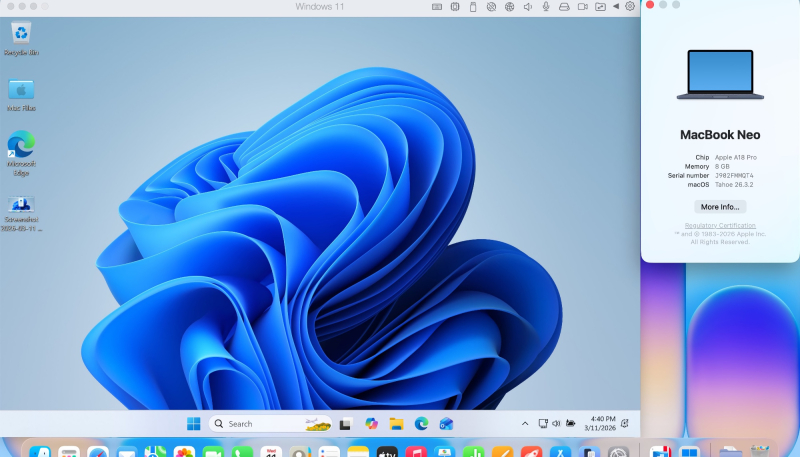Viewport: 800px width, 457px height.
Task: Select the Screenshot file on Windows desktop
Action: pyautogui.click(x=21, y=213)
